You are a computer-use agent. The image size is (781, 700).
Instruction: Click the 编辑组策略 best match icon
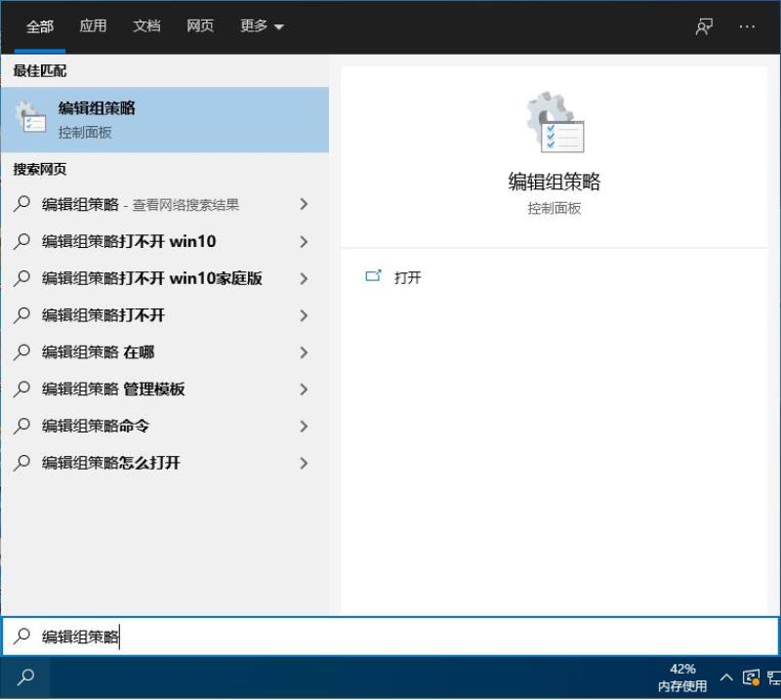pos(30,117)
